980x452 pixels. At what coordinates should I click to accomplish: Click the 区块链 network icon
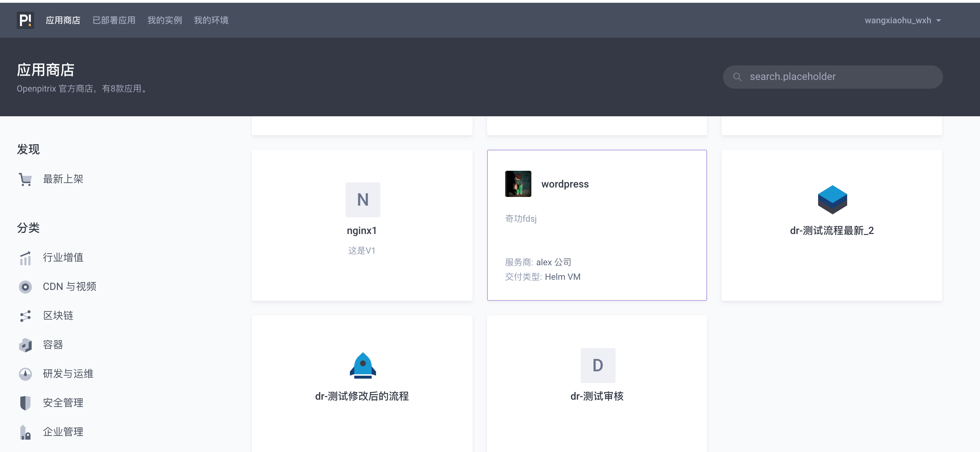point(25,316)
